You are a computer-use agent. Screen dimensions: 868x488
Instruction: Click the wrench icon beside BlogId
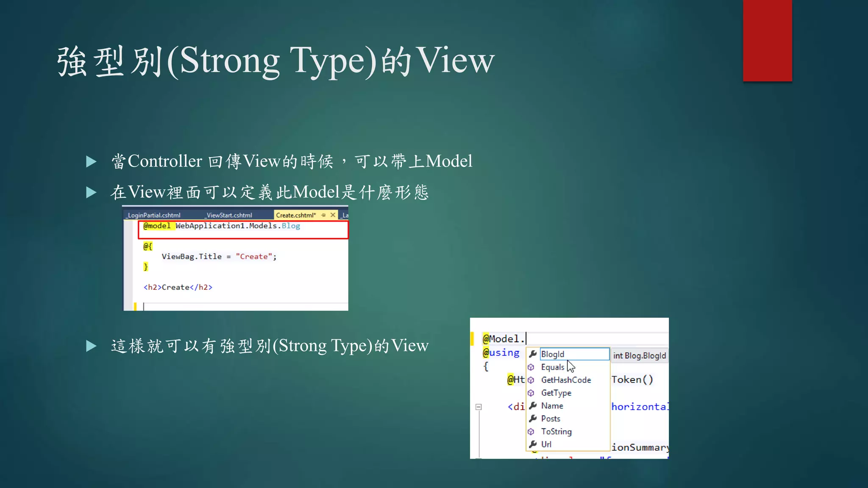coord(533,354)
